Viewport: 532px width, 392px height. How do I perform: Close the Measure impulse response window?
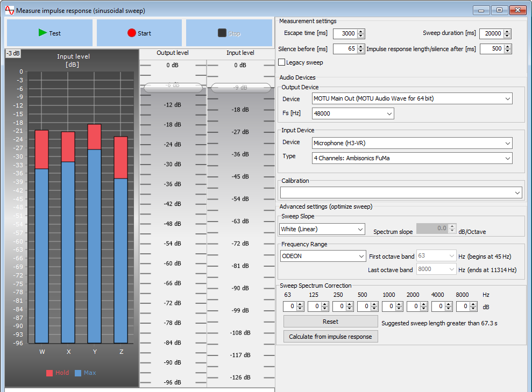coord(518,10)
